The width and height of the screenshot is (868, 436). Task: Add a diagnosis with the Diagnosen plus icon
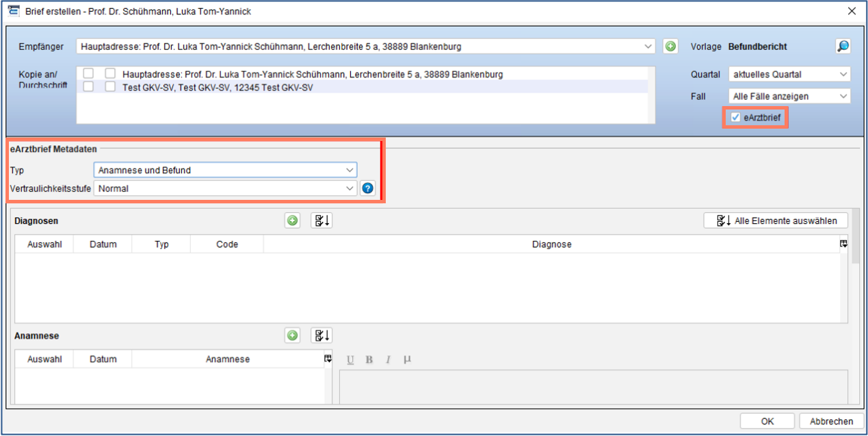pos(293,220)
